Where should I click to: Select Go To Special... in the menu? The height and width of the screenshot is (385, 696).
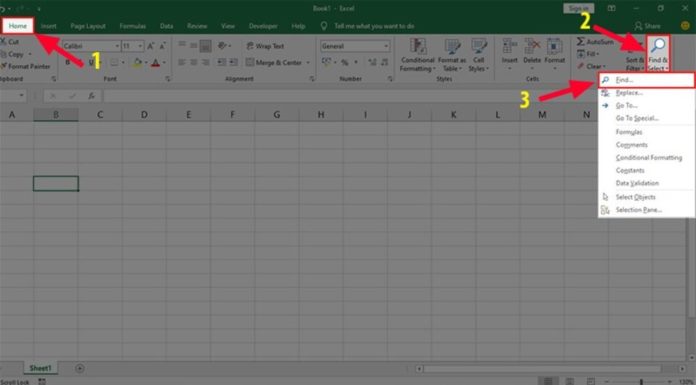click(646, 118)
